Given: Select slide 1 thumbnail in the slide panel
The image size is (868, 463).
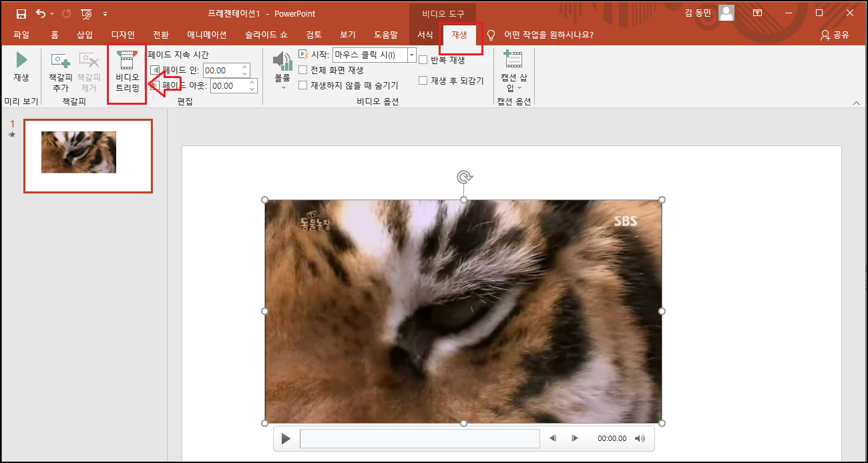Looking at the screenshot, I should [x=88, y=156].
